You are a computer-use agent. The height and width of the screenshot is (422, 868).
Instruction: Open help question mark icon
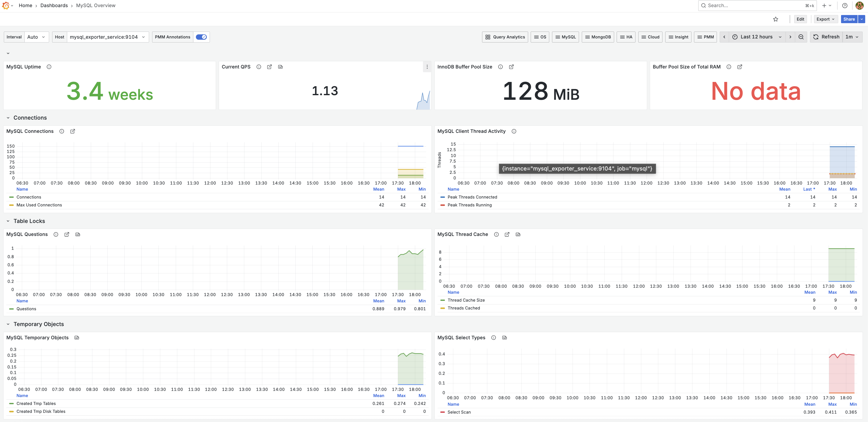[x=844, y=5]
